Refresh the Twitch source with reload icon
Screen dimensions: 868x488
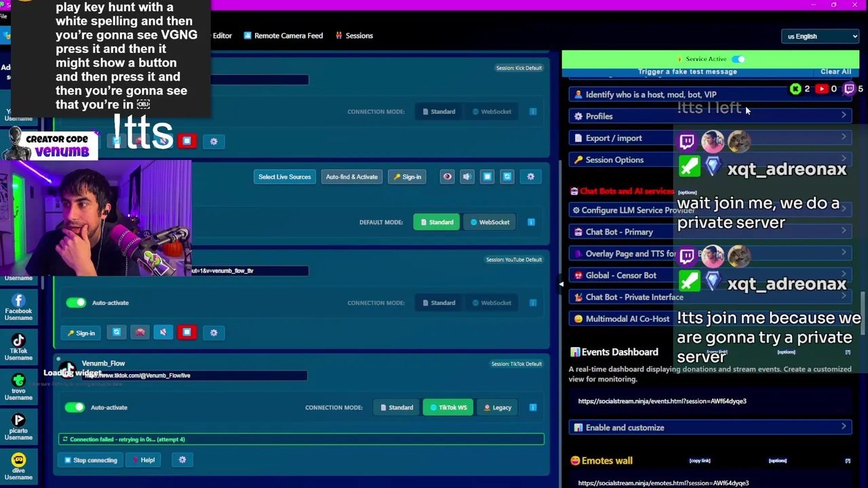(507, 177)
